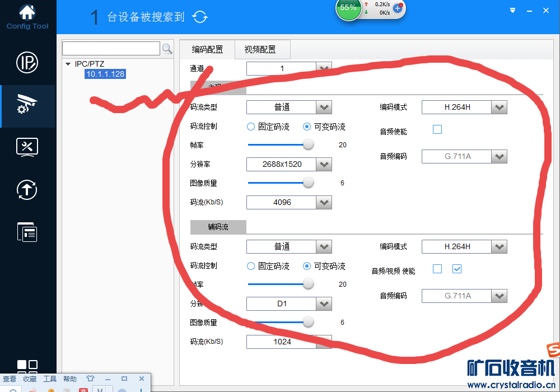560x392 pixels.
Task: Open the template list sidebar icon
Action: pyautogui.click(x=27, y=232)
